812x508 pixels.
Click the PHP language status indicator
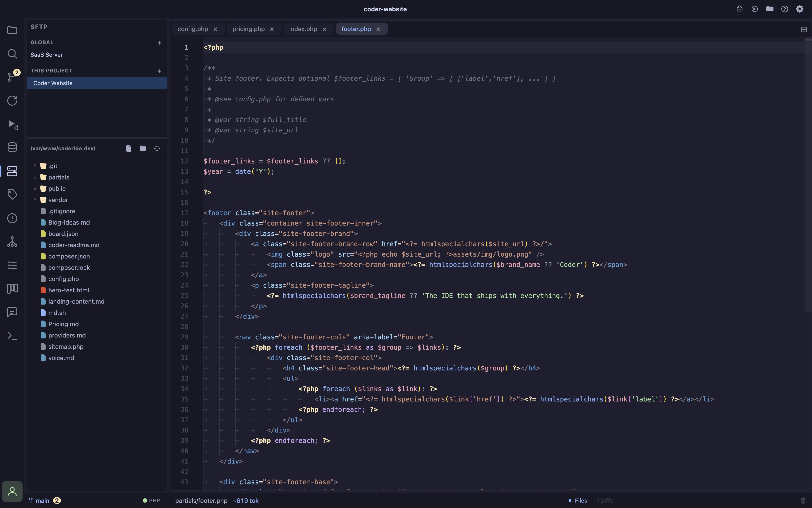point(151,501)
